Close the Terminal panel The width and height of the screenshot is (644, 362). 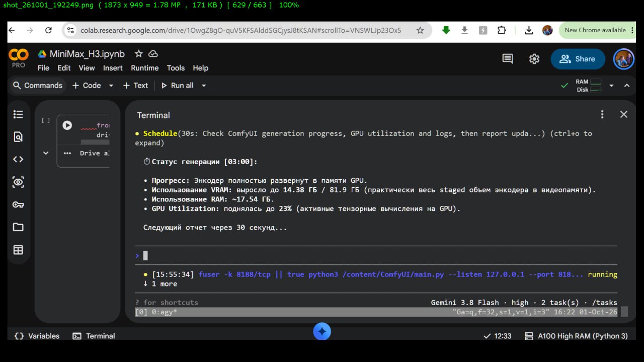624,114
